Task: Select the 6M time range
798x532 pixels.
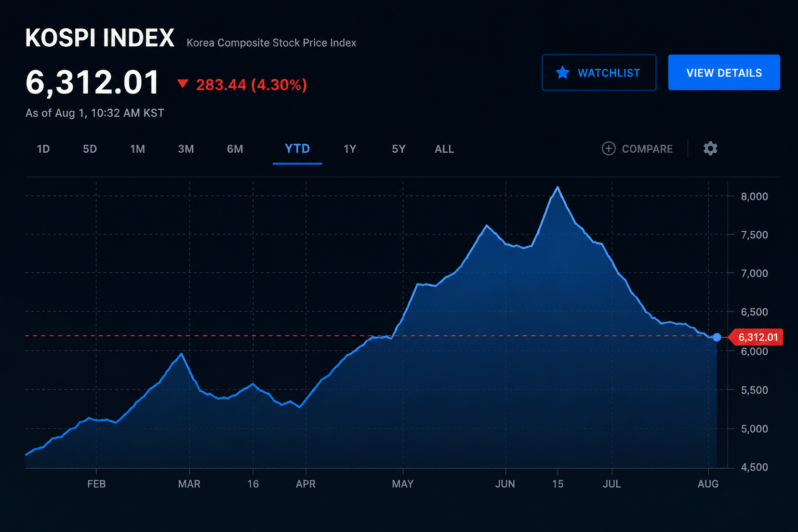Action: [235, 149]
